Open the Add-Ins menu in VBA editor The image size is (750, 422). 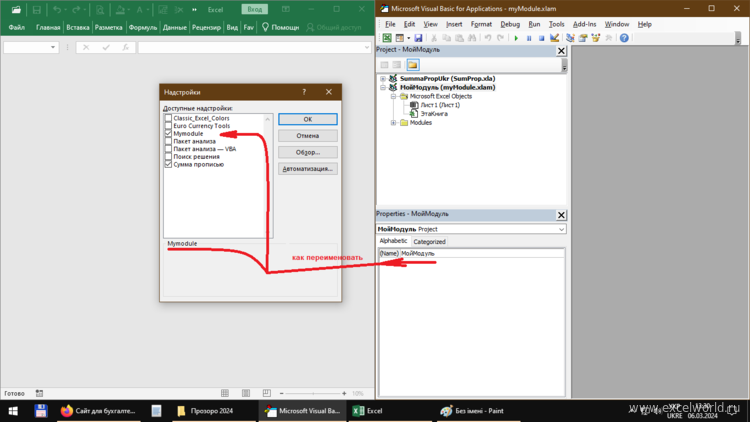[x=585, y=24]
